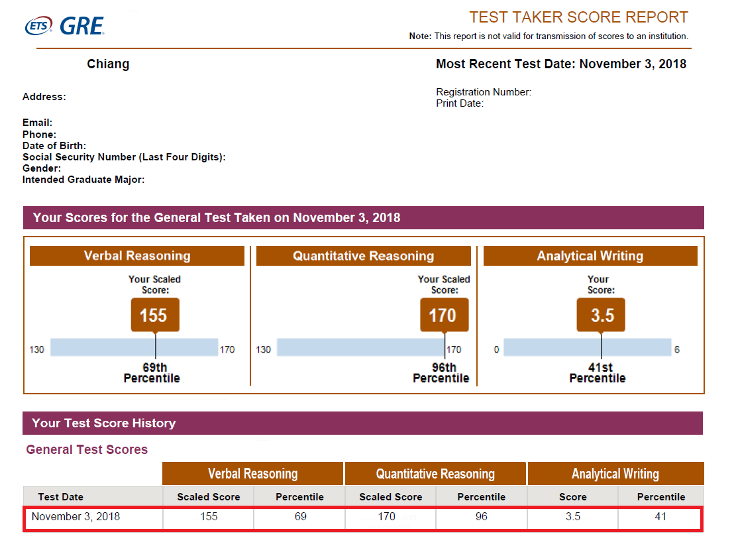Click Verbal Reasoning score panel header
This screenshot has height=560, width=736.
coord(137,256)
